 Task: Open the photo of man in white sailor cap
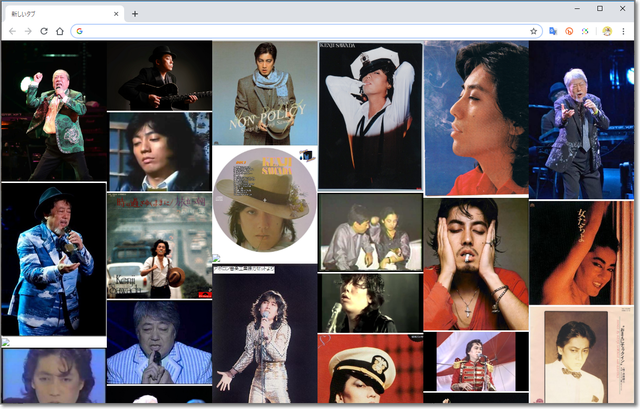point(370,114)
